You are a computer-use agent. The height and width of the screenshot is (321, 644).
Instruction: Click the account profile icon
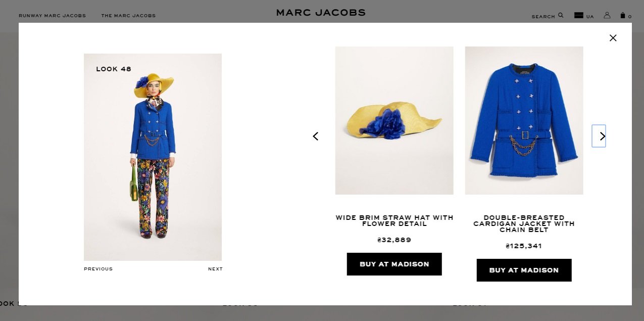tap(607, 15)
